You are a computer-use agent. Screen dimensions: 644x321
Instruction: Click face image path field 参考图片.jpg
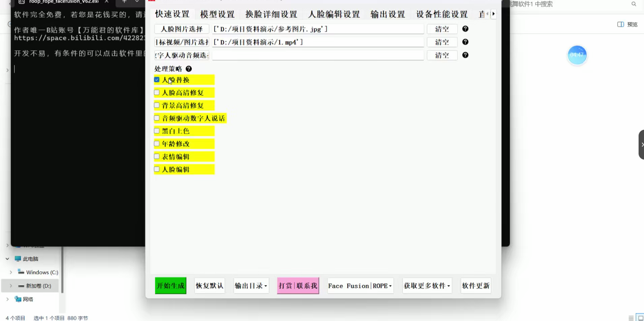coord(318,29)
